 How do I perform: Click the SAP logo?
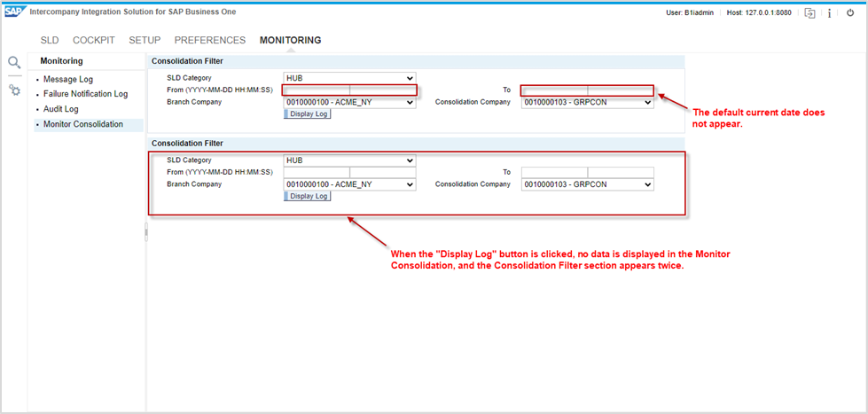[14, 12]
